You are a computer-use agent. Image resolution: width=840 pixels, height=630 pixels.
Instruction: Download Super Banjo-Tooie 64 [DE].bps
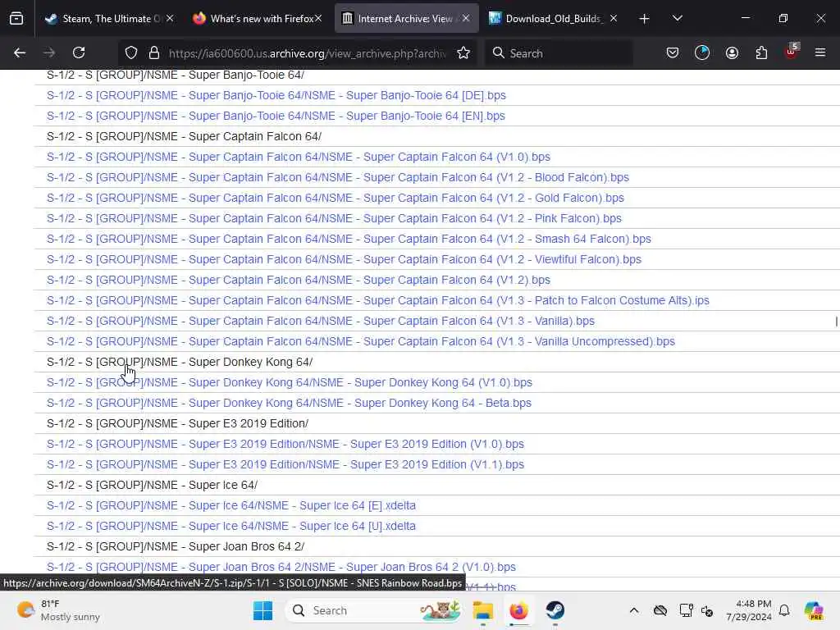(276, 95)
